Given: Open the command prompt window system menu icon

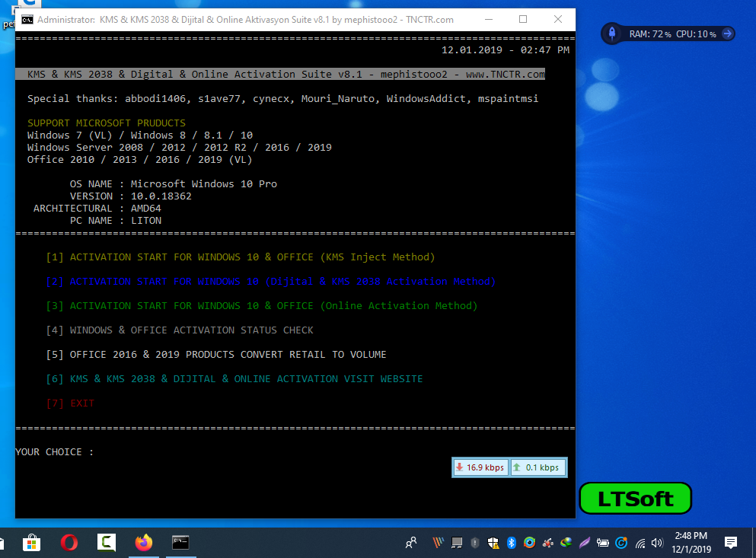Looking at the screenshot, I should 27,20.
